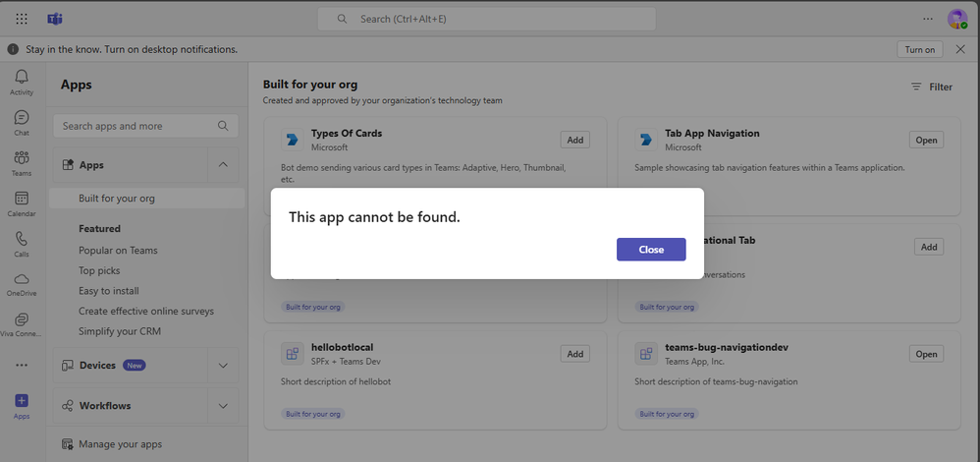Image resolution: width=980 pixels, height=462 pixels.
Task: Expand the Devices section
Action: 223,366
